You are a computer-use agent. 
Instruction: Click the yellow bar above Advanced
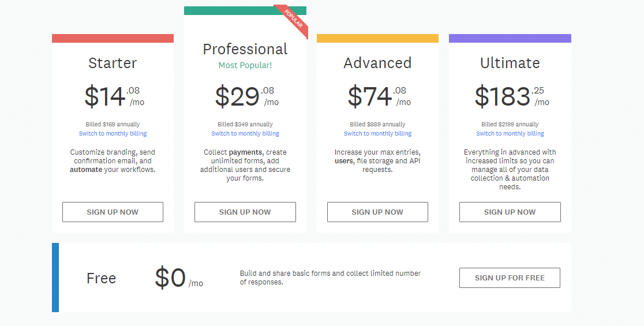[x=377, y=38]
